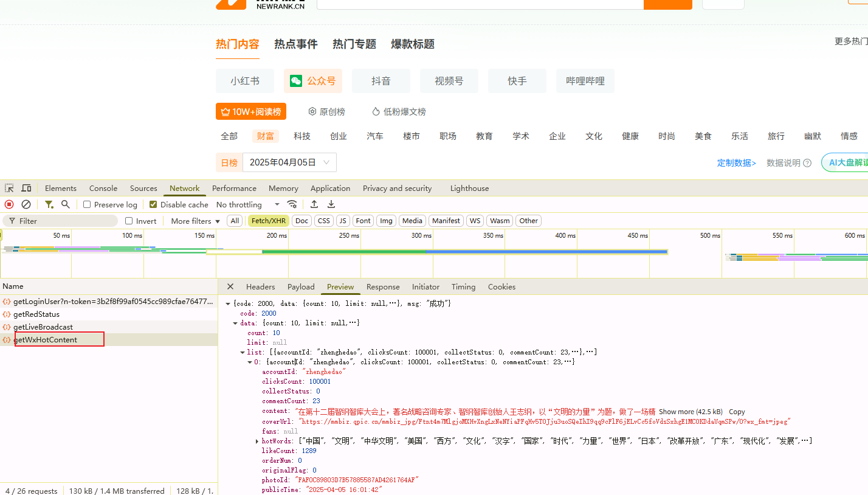The image size is (868, 495).
Task: Select the 热点事件 tab
Action: (x=296, y=44)
